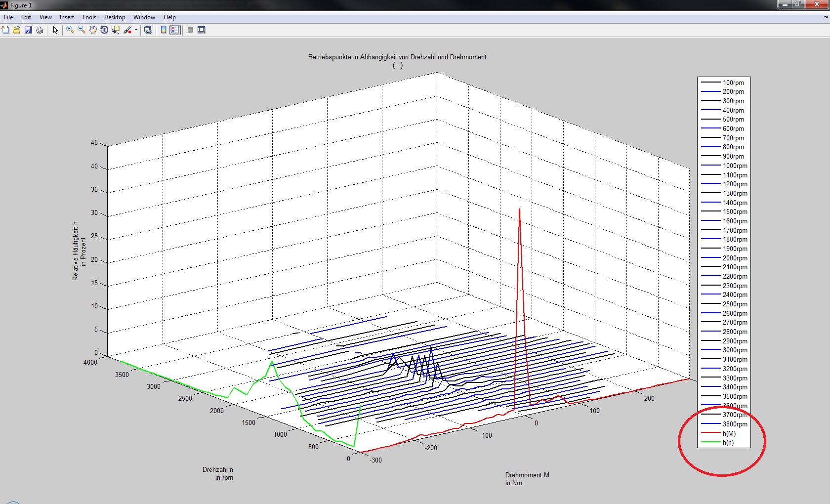Toggle the Insert Colorbar button
Screen dimensions: 830x504
click(164, 30)
